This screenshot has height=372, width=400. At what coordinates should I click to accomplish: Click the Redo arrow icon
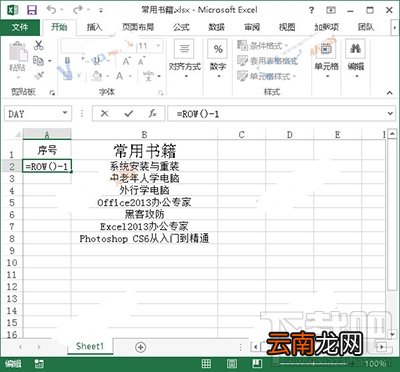[78, 10]
